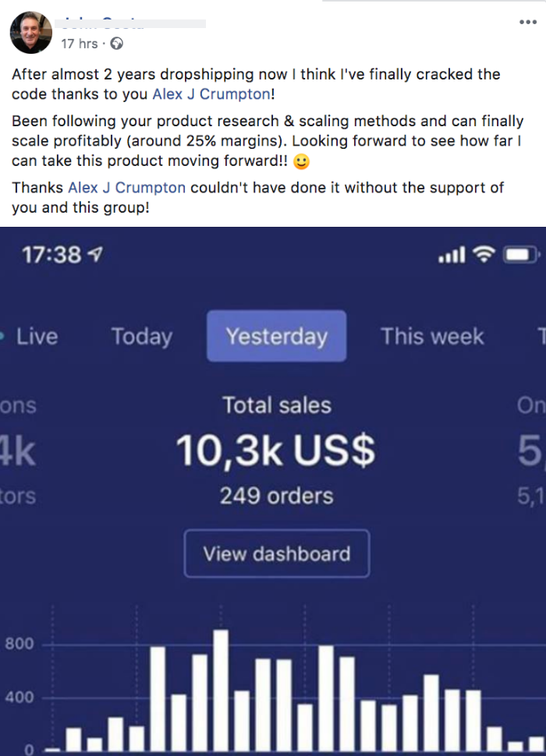Tap the battery status icon
This screenshot has height=756, width=546.
pos(521,254)
